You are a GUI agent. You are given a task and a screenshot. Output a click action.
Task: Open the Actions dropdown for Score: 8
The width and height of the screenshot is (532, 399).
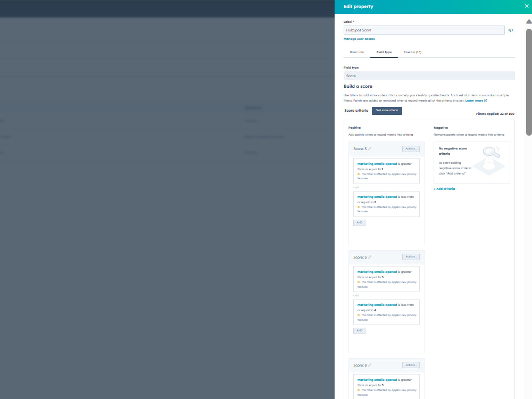click(411, 365)
